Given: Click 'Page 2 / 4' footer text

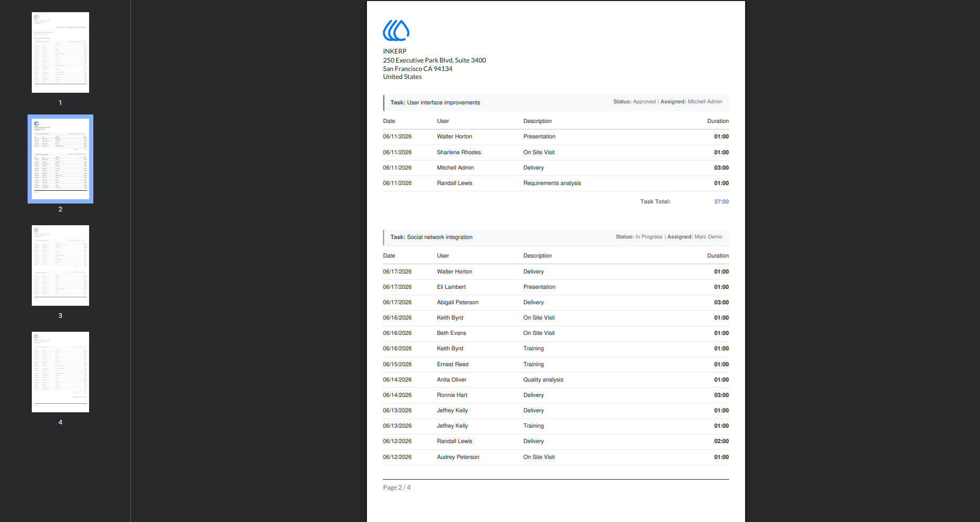Looking at the screenshot, I should click(397, 488).
